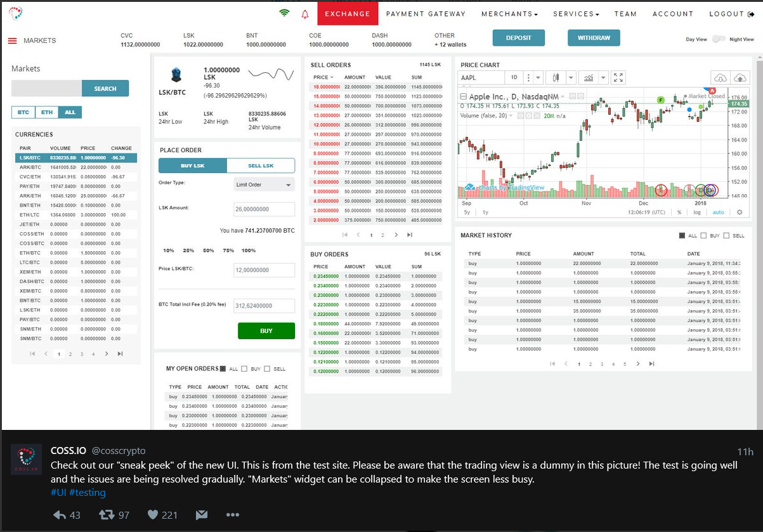The height and width of the screenshot is (532, 763).
Task: Click the COSS.IO tweet avatar
Action: click(26, 460)
